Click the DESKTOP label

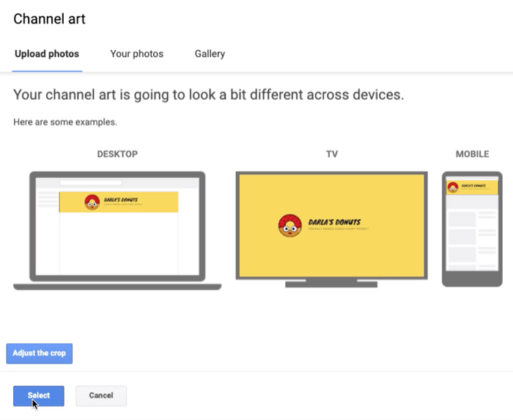[117, 154]
